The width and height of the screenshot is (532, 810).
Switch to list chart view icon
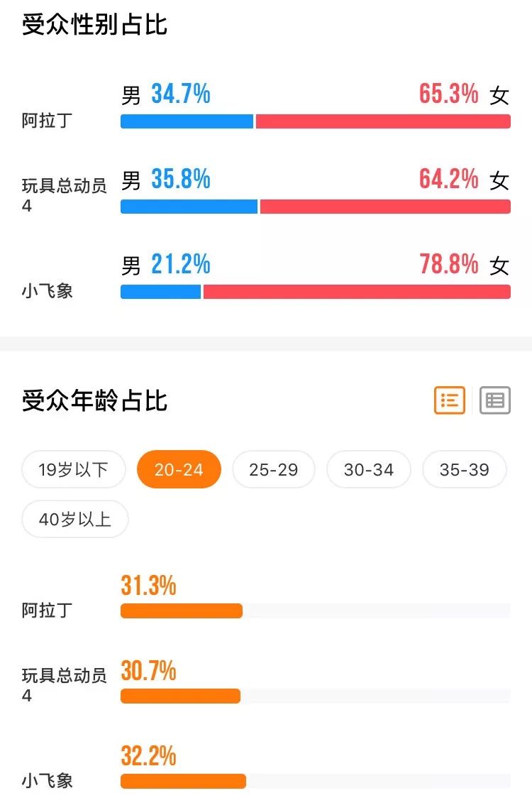pyautogui.click(x=450, y=400)
